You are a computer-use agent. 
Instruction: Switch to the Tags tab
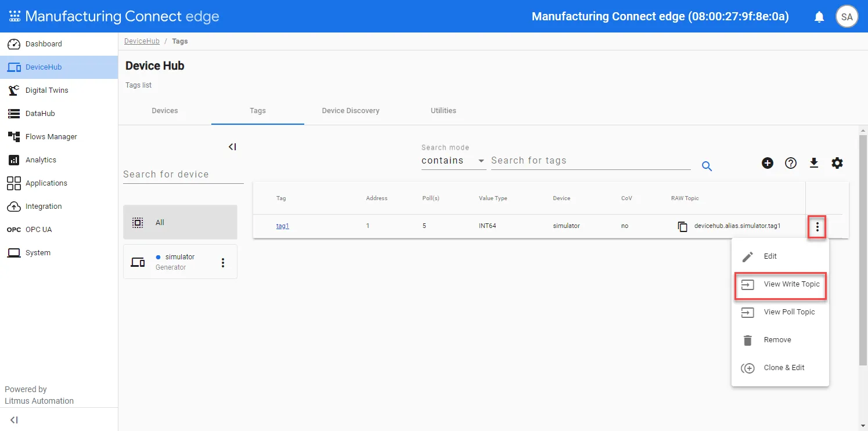tap(258, 111)
